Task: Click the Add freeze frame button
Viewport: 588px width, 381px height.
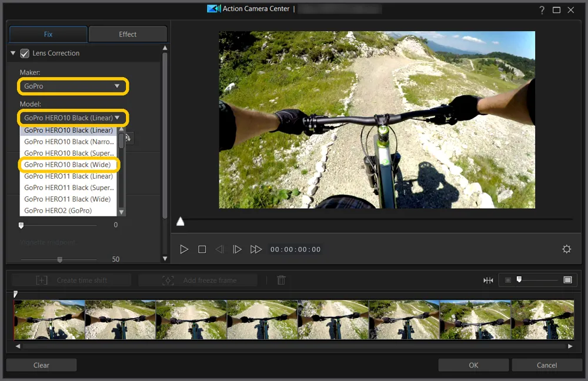Action: [198, 280]
